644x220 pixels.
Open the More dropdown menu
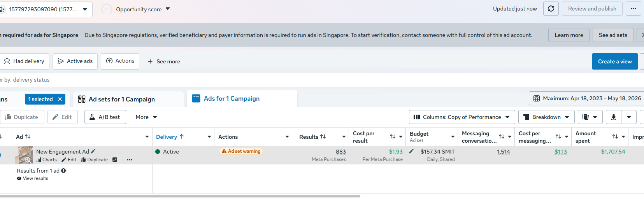coord(146,117)
